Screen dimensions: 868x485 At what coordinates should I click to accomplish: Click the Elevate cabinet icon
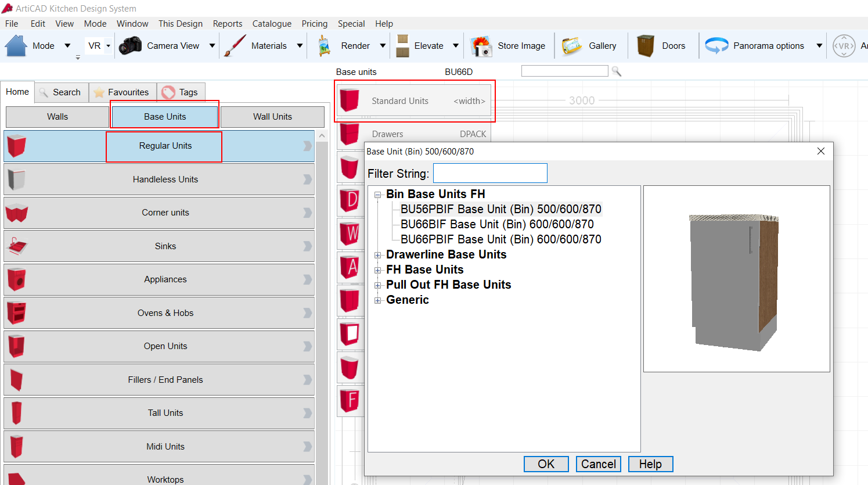(402, 45)
